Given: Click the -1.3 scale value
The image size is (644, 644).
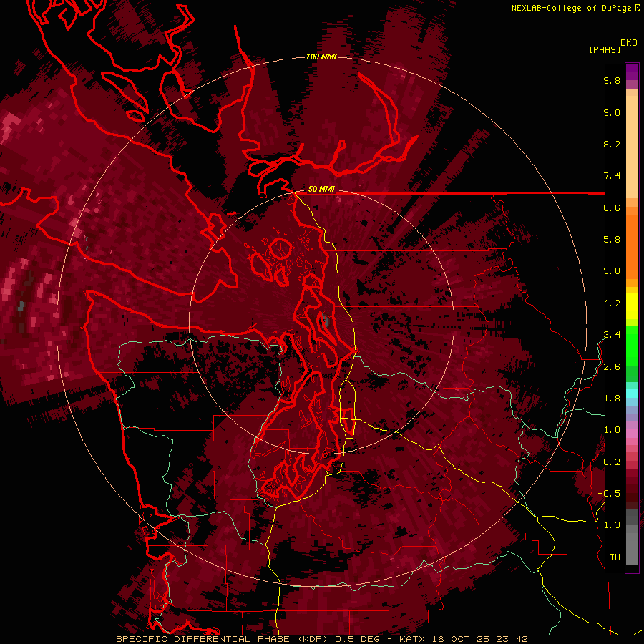Looking at the screenshot, I should pyautogui.click(x=609, y=525).
